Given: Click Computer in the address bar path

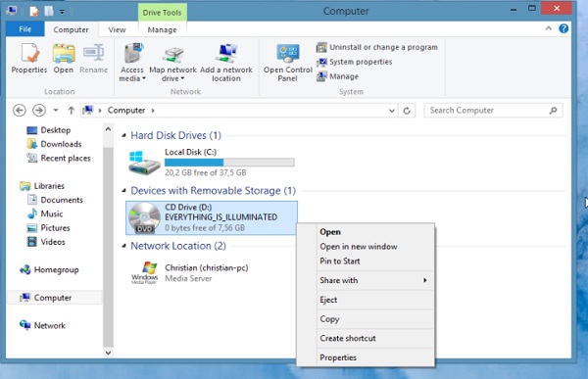Looking at the screenshot, I should pos(126,111).
